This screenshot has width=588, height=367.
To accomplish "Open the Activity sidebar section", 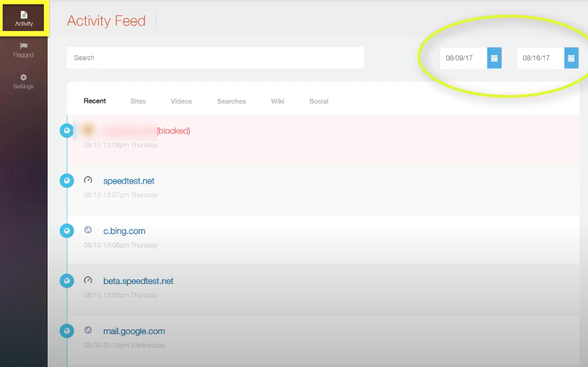I will coord(24,18).
